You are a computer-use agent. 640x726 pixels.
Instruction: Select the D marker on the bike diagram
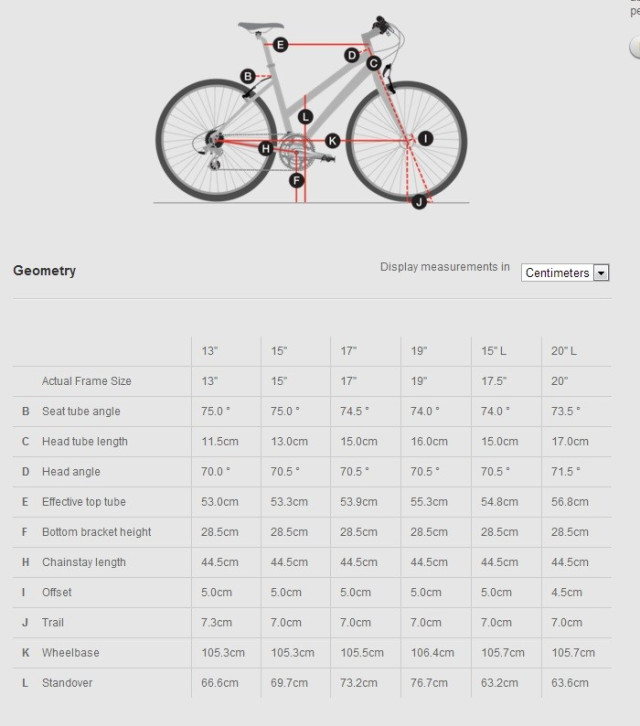[351, 55]
